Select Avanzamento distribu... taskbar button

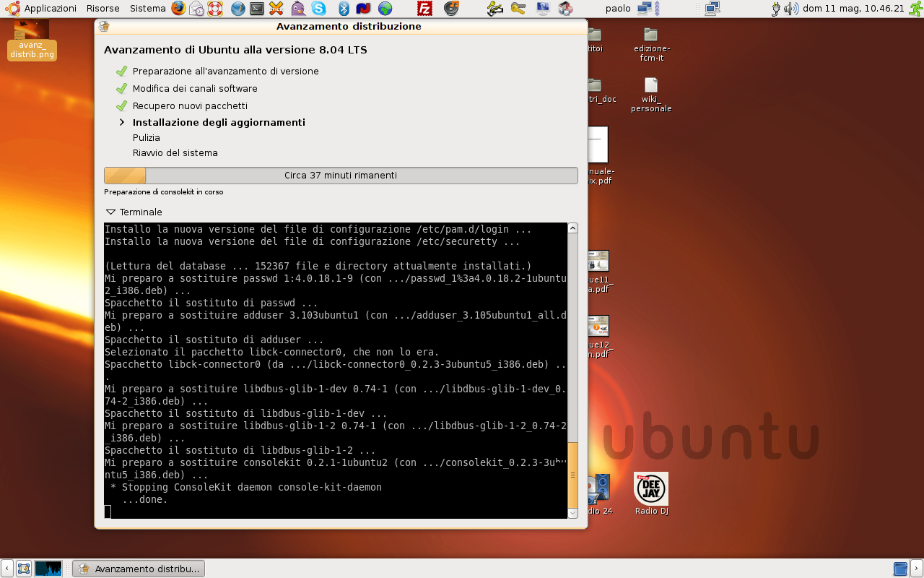click(139, 569)
